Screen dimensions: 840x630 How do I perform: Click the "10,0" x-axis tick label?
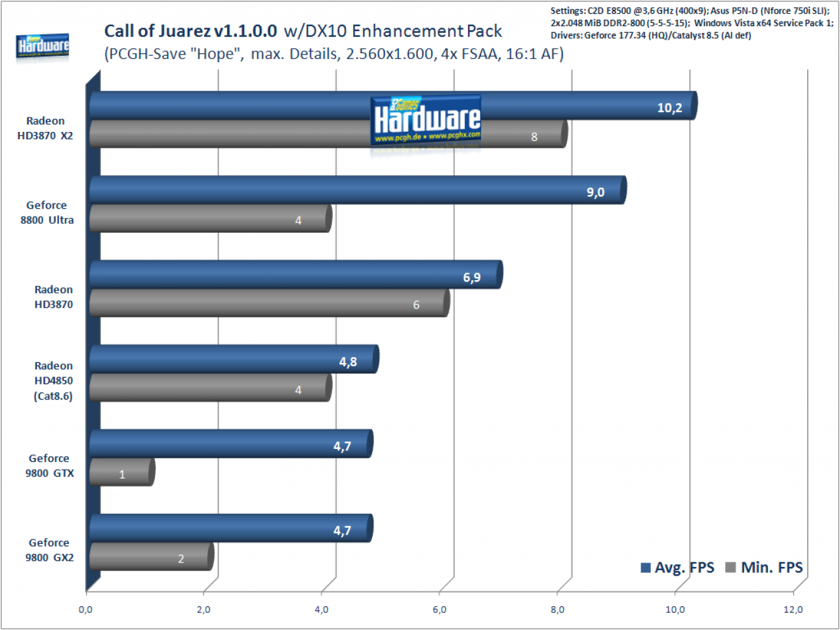[675, 610]
